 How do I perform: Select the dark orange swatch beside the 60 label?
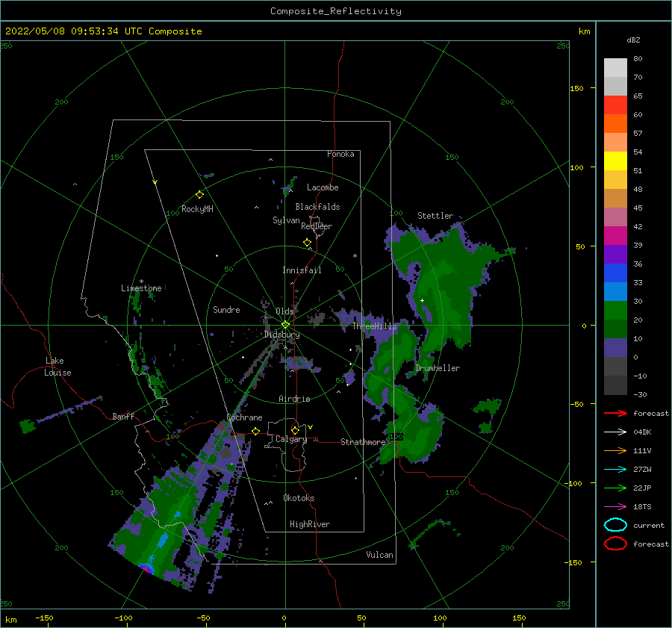pyautogui.click(x=615, y=124)
